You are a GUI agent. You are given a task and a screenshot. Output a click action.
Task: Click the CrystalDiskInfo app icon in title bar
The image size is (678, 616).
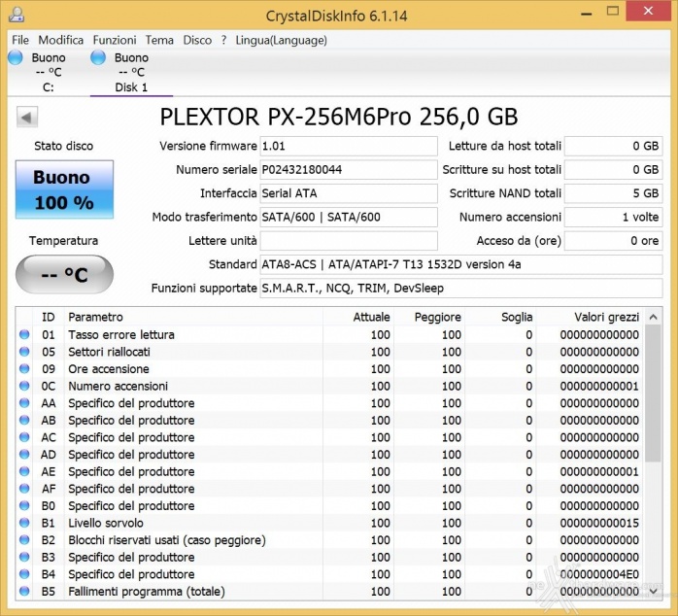pyautogui.click(x=17, y=15)
